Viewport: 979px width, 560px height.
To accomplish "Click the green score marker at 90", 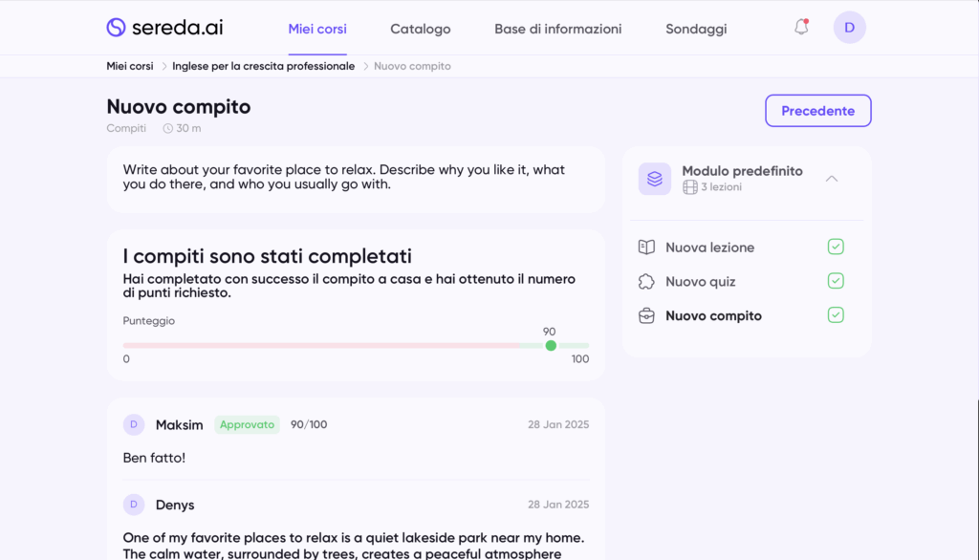I will pyautogui.click(x=551, y=345).
